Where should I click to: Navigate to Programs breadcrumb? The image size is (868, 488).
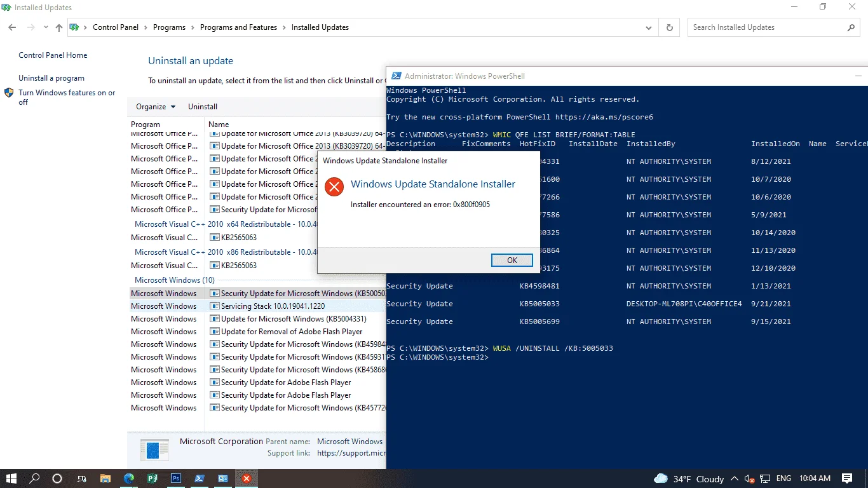click(x=169, y=27)
